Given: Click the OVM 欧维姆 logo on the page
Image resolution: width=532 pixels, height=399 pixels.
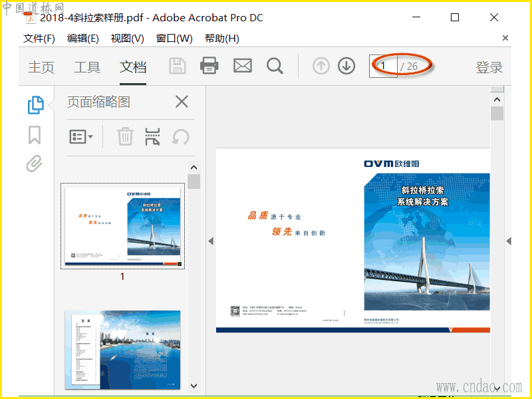Looking at the screenshot, I should 392,164.
